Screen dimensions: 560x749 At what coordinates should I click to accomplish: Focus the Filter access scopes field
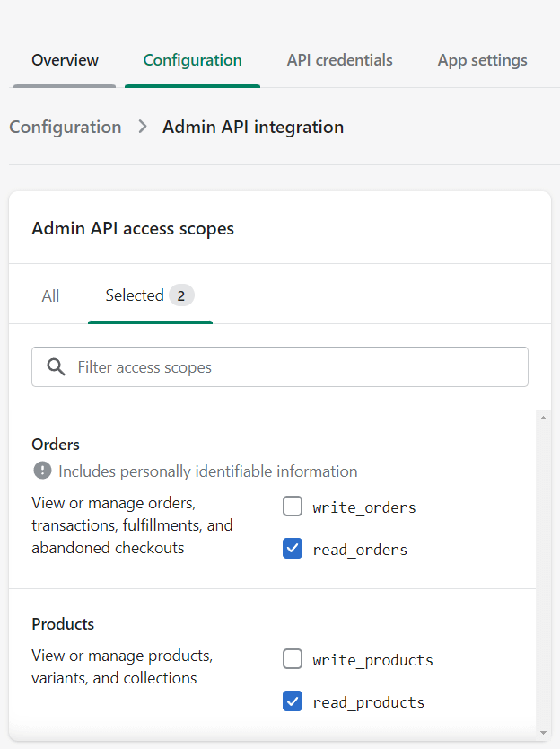tap(296, 367)
